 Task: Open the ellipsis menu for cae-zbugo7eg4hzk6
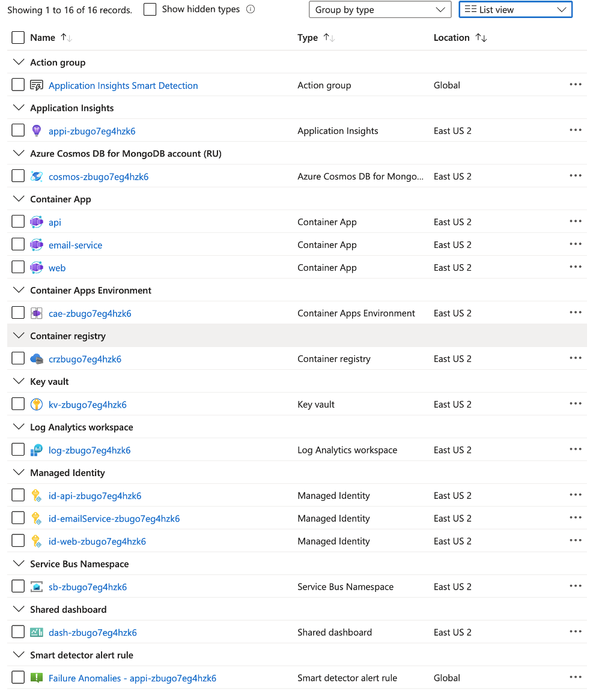point(575,313)
